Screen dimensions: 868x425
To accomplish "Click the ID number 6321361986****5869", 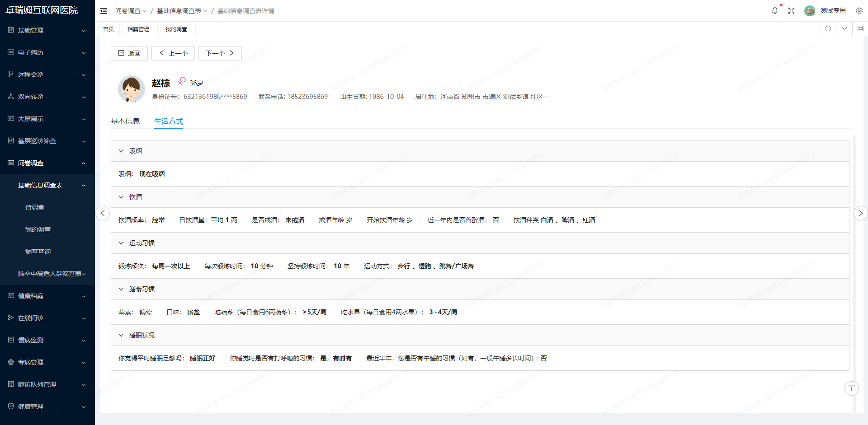I will coord(215,97).
